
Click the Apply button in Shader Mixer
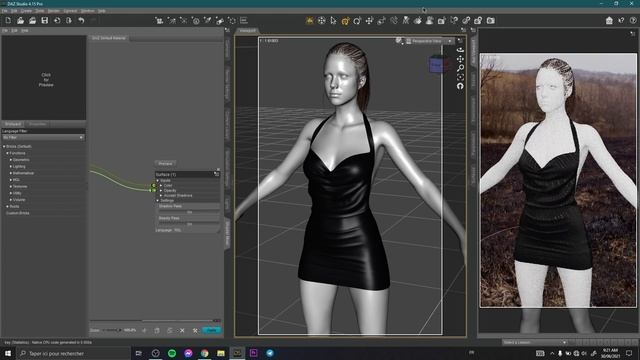[x=211, y=330]
